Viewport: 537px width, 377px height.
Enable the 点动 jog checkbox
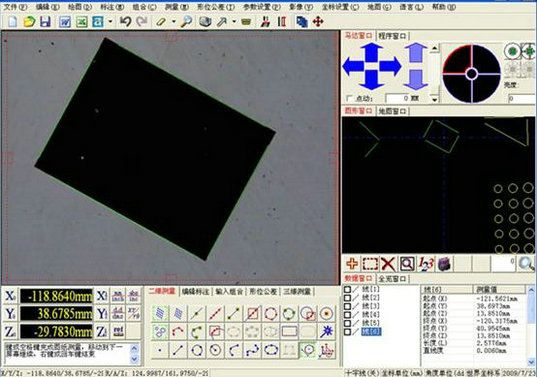[x=348, y=98]
